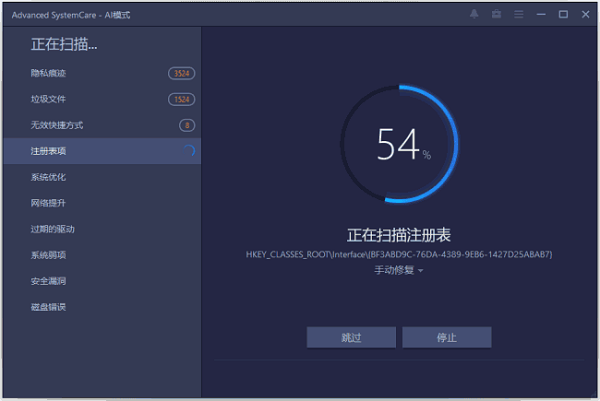Click the HKEY_CLASSES_ROOT registry path text
The width and height of the screenshot is (600, 401).
click(x=399, y=254)
